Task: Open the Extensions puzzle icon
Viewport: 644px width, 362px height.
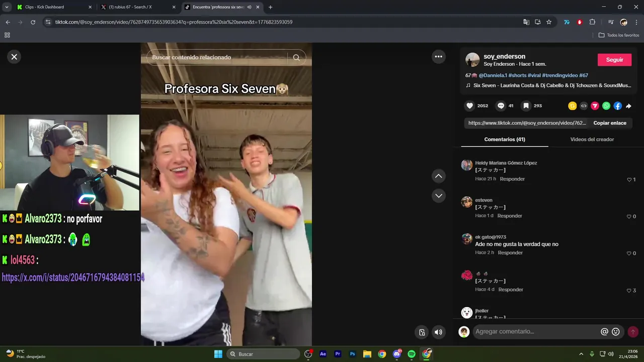Action: pyautogui.click(x=592, y=22)
